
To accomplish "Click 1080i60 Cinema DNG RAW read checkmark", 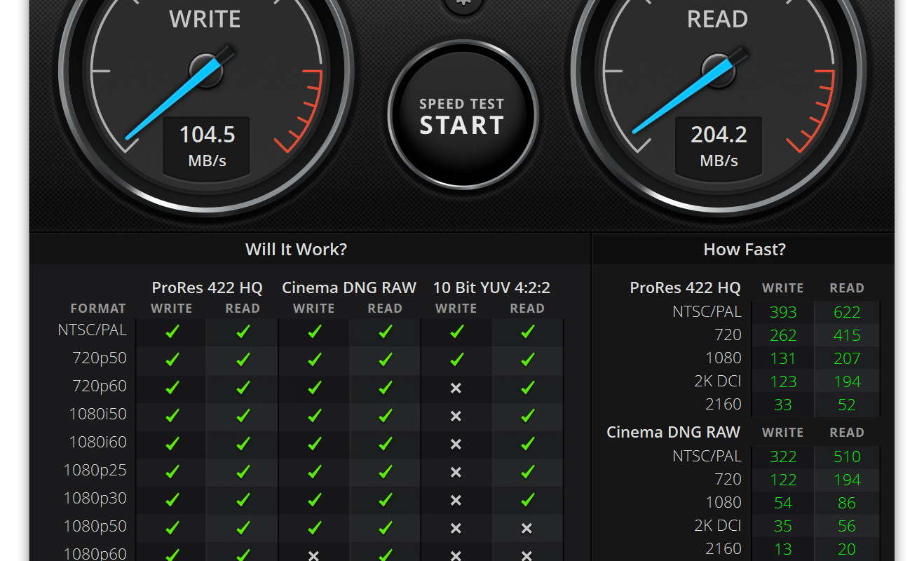I will [x=385, y=444].
